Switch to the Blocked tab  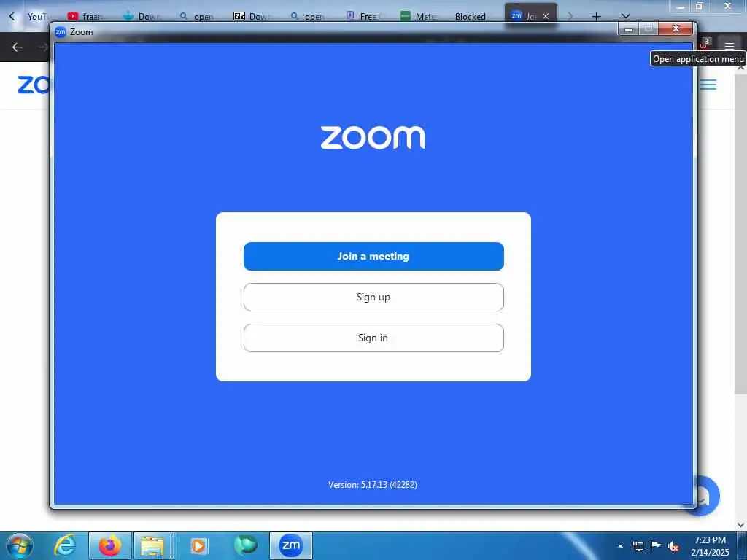(x=471, y=17)
